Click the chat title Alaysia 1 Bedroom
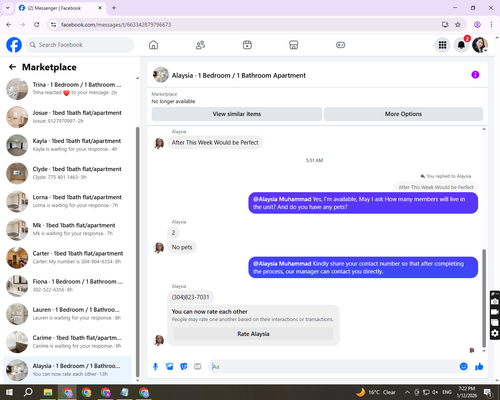The height and width of the screenshot is (400, 500). [x=239, y=75]
